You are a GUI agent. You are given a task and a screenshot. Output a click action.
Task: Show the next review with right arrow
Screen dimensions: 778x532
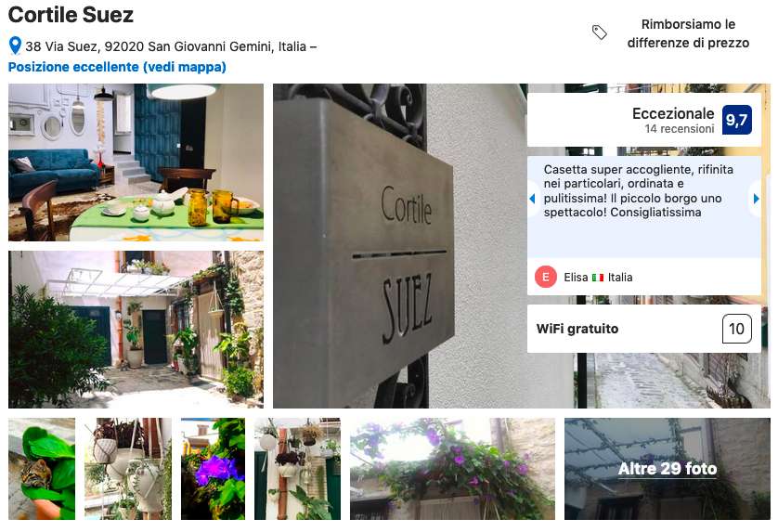tap(756, 199)
